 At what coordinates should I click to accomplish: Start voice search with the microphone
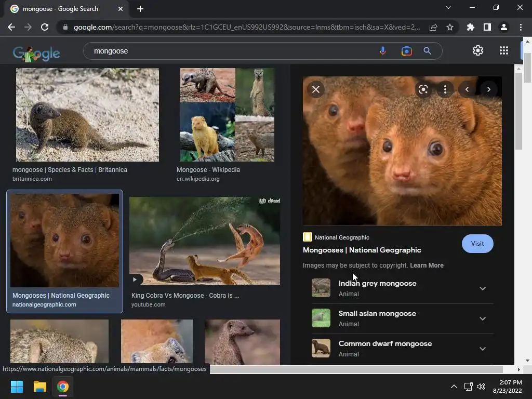click(x=383, y=51)
